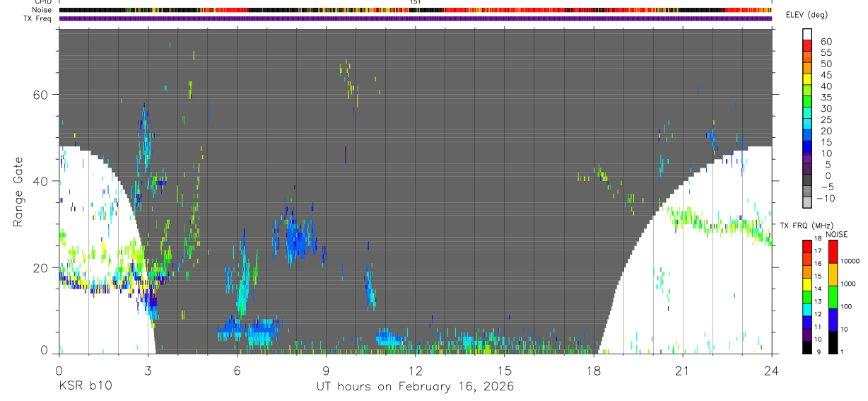Click the purple TX Freq strip above the plot
This screenshot has height=401, width=868.
pyautogui.click(x=416, y=18)
